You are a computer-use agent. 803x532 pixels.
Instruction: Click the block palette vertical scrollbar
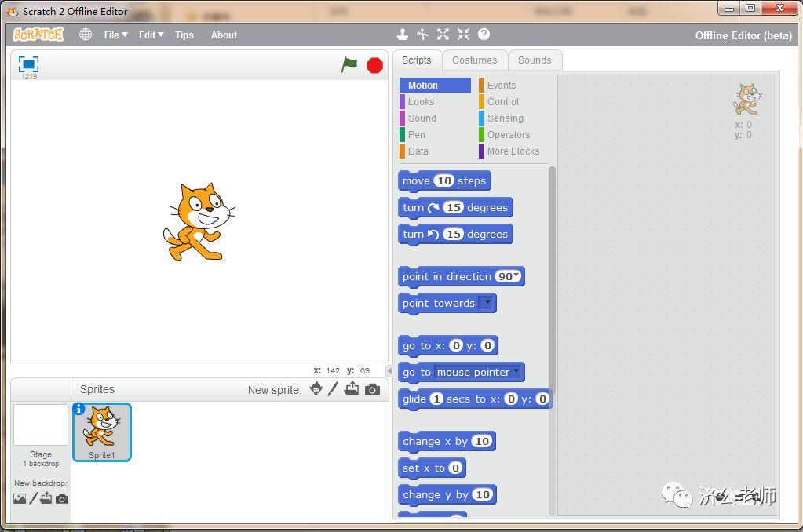pyautogui.click(x=552, y=340)
